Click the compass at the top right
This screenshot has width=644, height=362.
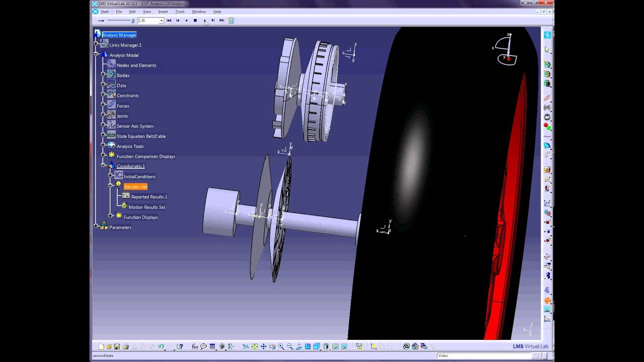(x=507, y=49)
